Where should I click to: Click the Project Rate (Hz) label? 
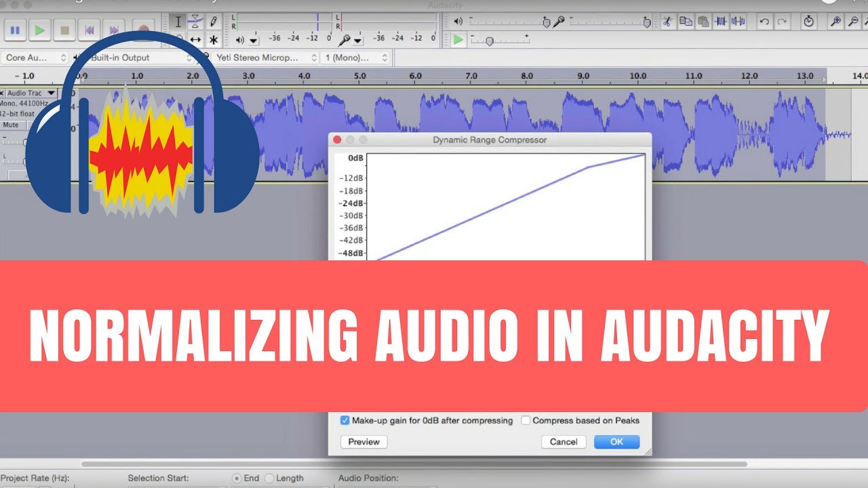pyautogui.click(x=35, y=478)
